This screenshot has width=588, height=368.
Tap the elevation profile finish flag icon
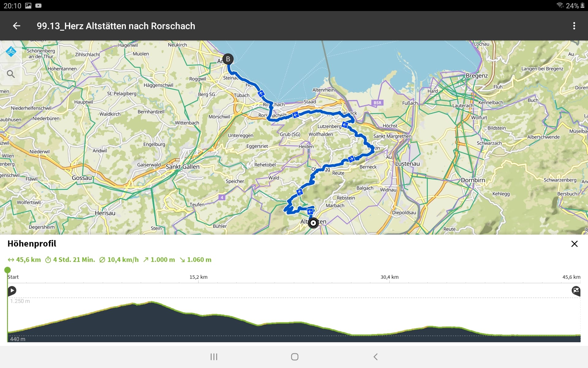pyautogui.click(x=576, y=290)
